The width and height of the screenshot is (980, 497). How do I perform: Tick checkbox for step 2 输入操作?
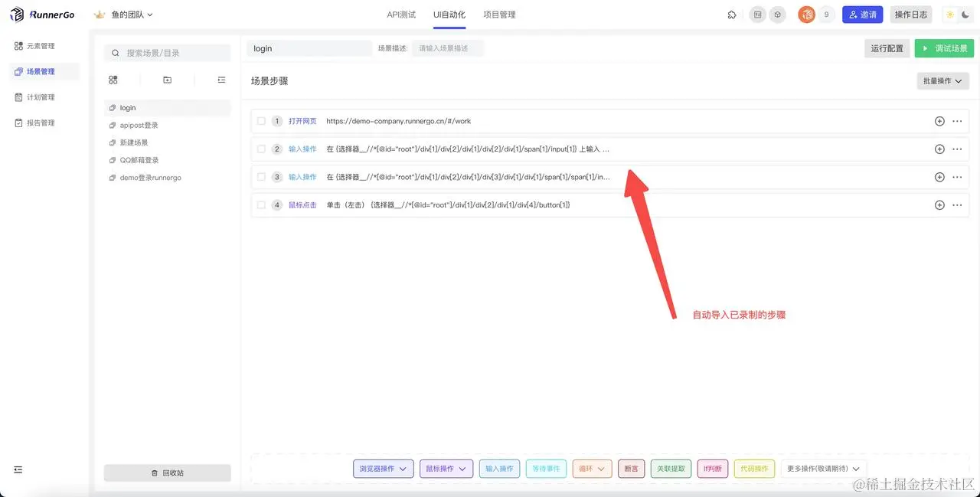point(261,149)
